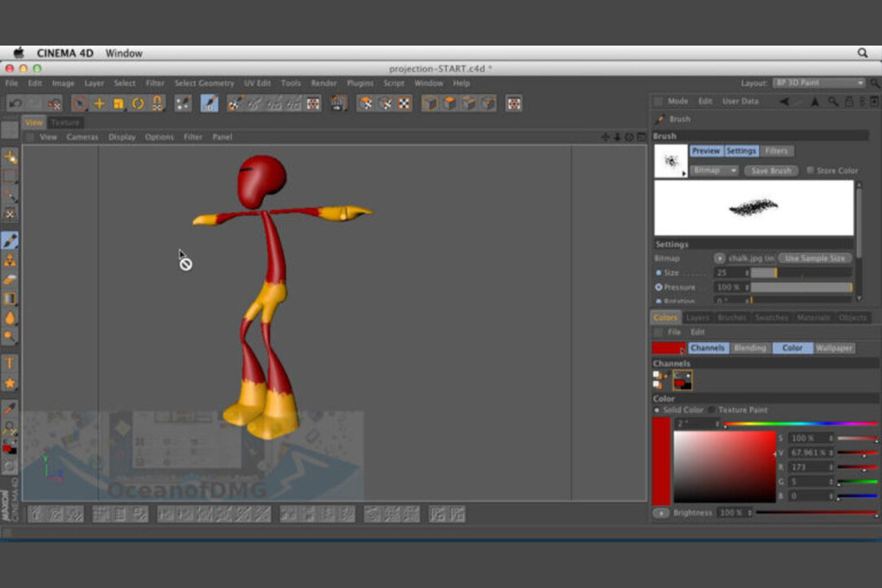Open the Plugins menu
Viewport: 882px width, 588px height.
pyautogui.click(x=360, y=84)
